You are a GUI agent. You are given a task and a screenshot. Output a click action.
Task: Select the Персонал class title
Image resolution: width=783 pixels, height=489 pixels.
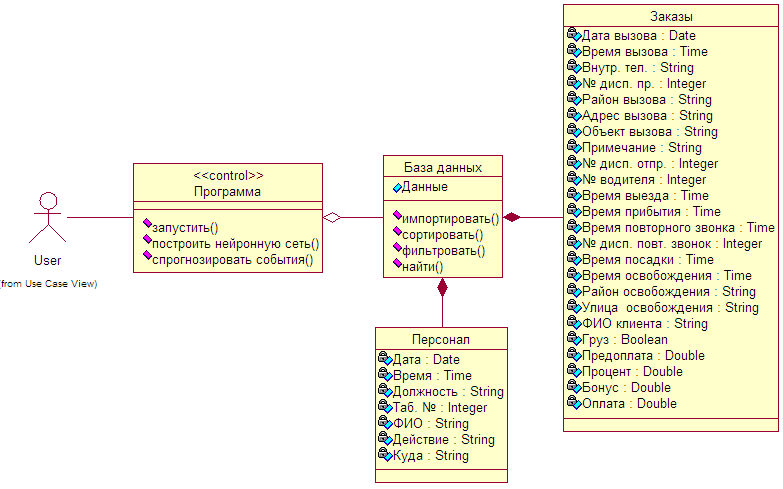[441, 339]
